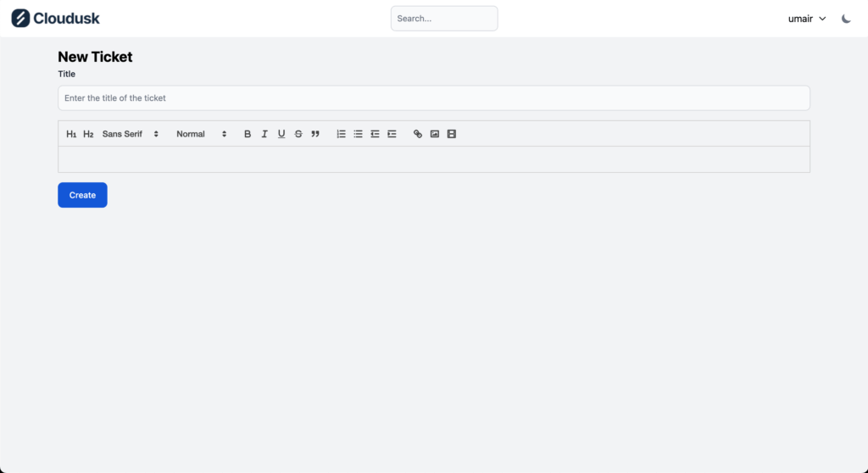
Task: Insert a hyperlink
Action: click(417, 134)
